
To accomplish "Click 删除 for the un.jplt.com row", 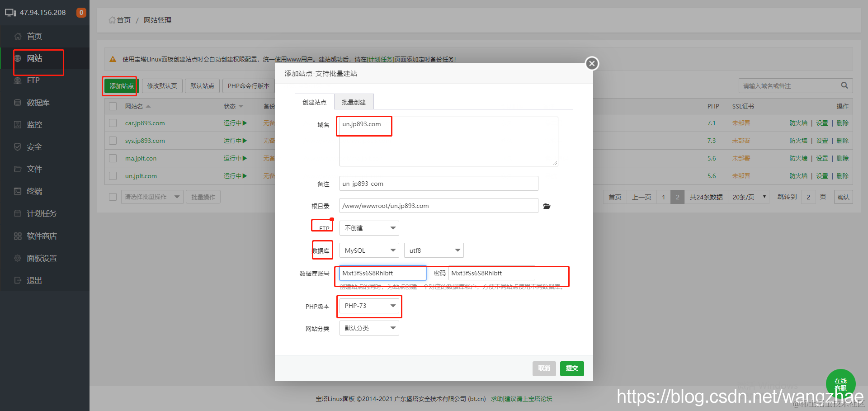I will 842,176.
